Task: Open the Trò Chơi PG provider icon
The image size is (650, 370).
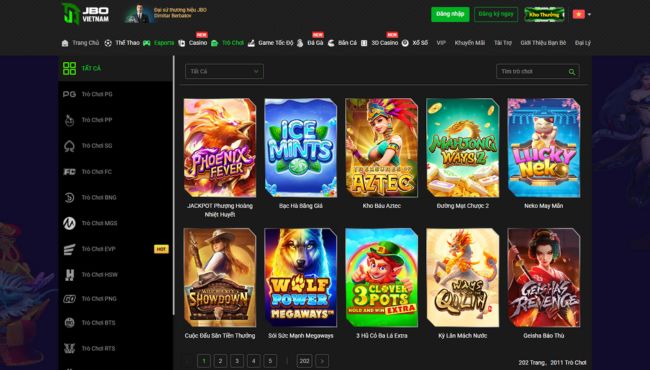Action: [x=69, y=94]
